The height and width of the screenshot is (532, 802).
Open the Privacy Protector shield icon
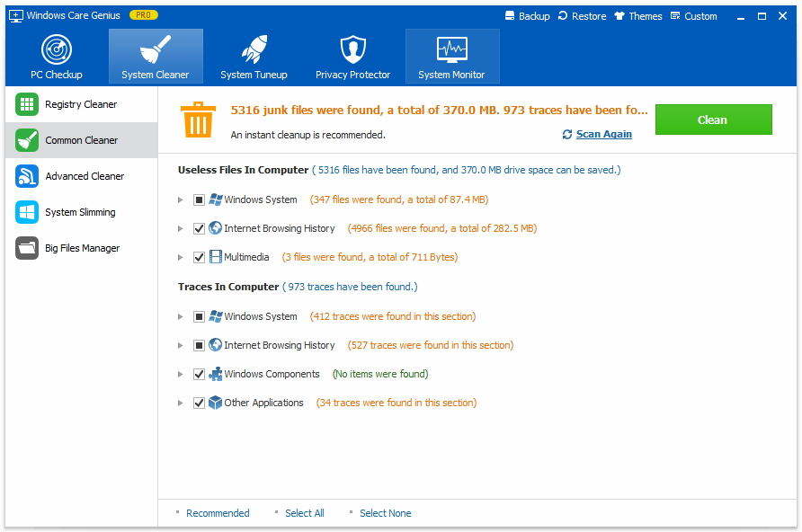(353, 49)
